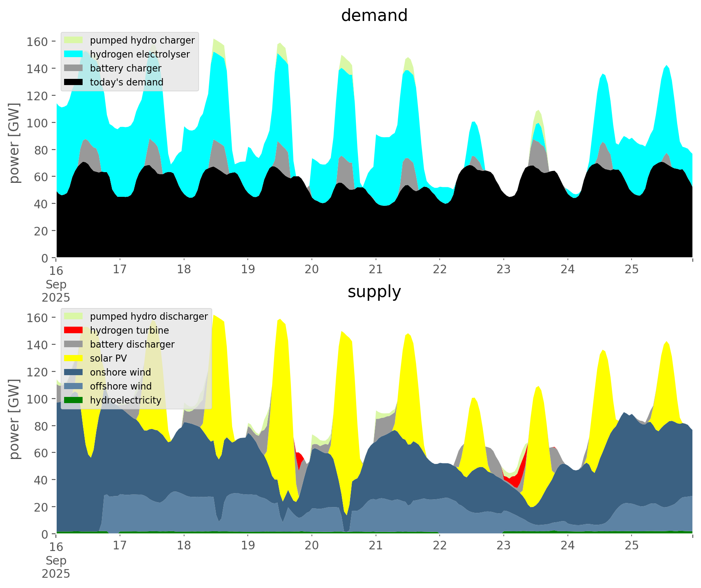Click the "demand" chart title
Image resolution: width=701 pixels, height=588 pixels.
coord(374,16)
